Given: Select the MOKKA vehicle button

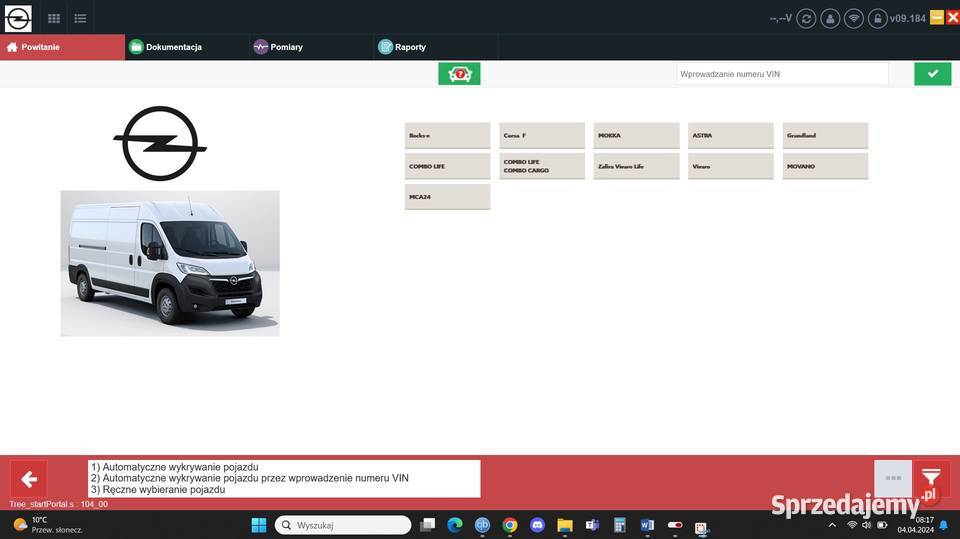Looking at the screenshot, I should pos(636,135).
